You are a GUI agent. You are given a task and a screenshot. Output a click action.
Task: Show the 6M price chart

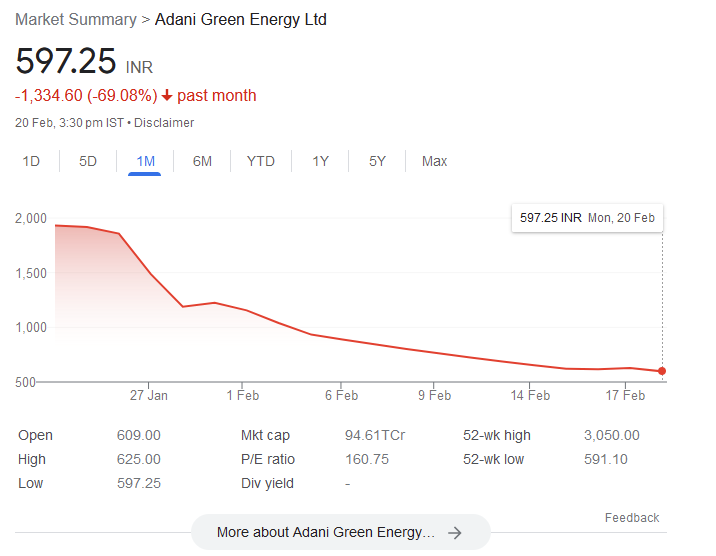pos(202,161)
